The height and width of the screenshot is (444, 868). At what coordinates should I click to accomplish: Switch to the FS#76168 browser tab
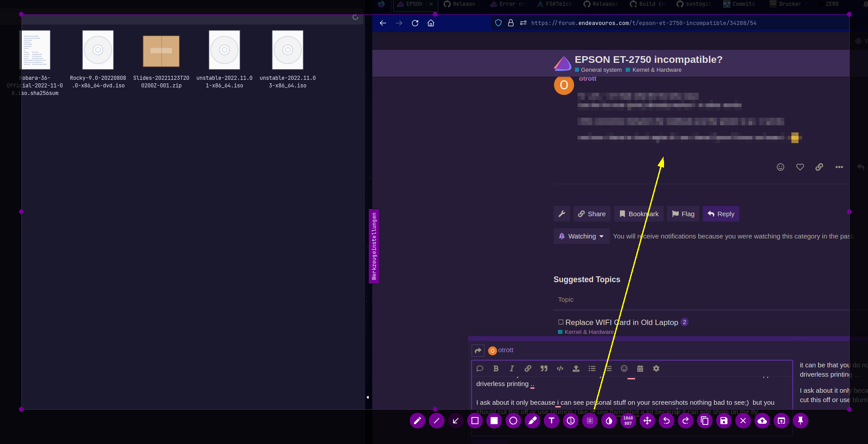pos(554,4)
